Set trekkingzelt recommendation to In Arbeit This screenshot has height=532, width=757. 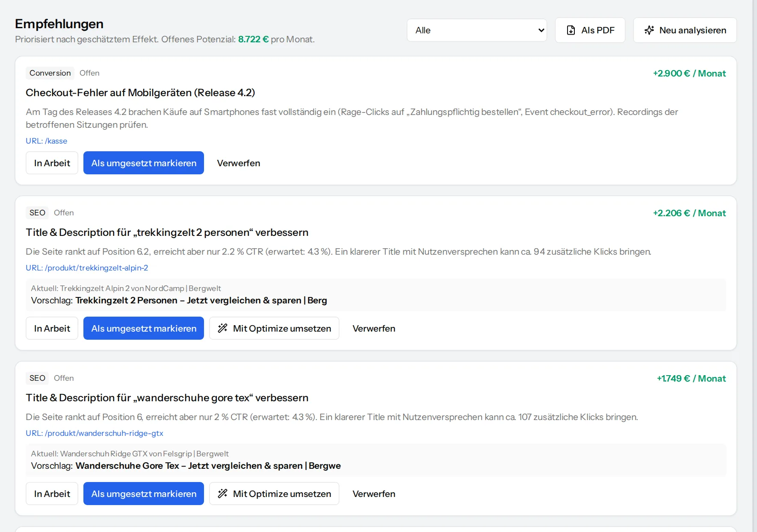pos(52,328)
